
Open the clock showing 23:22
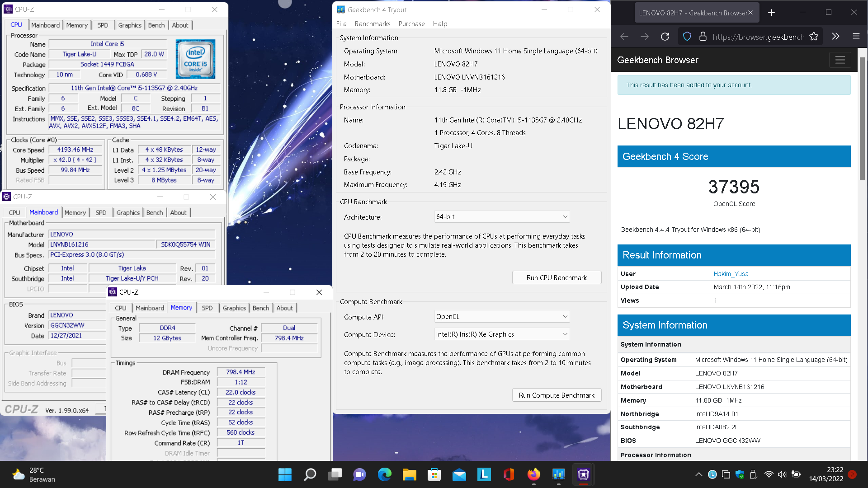tap(826, 474)
